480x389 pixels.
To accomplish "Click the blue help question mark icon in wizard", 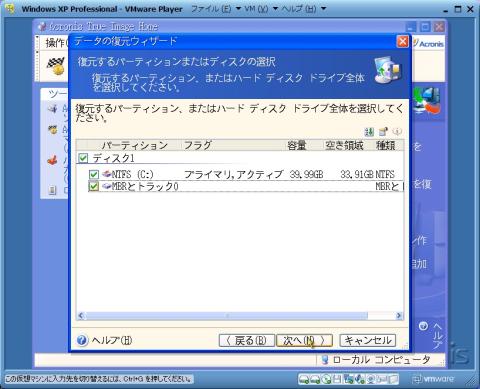I will [x=82, y=340].
